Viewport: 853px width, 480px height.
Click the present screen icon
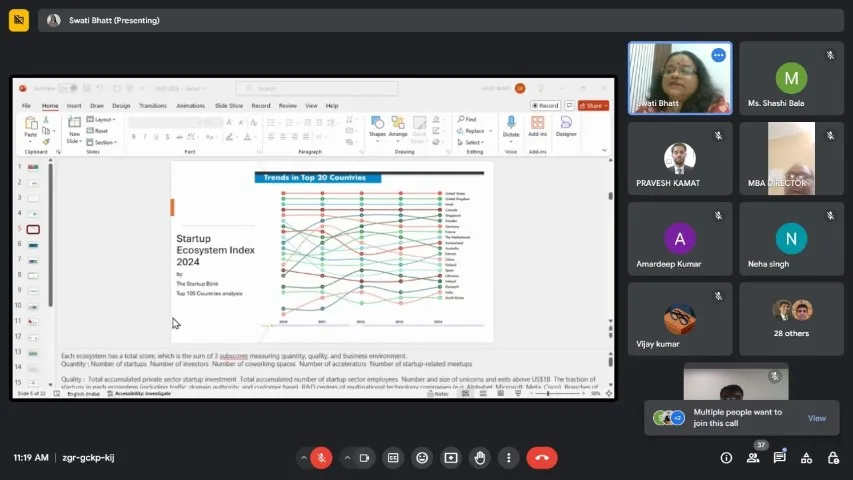[451, 457]
